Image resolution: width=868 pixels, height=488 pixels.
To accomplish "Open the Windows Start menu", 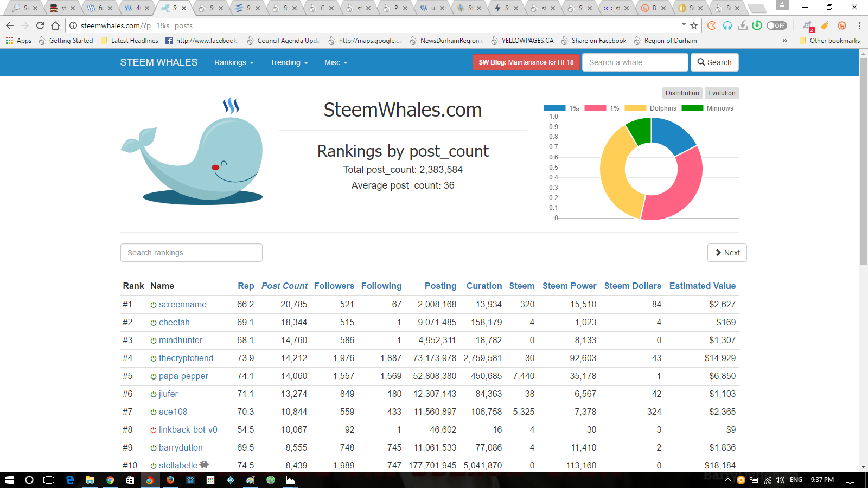I will pos(9,480).
